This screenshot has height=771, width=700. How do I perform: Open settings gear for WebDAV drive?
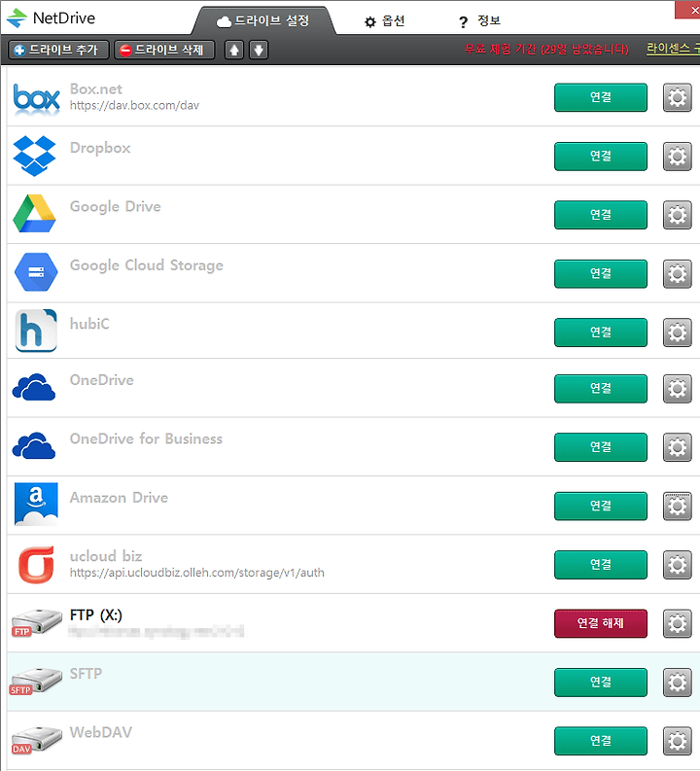[677, 741]
